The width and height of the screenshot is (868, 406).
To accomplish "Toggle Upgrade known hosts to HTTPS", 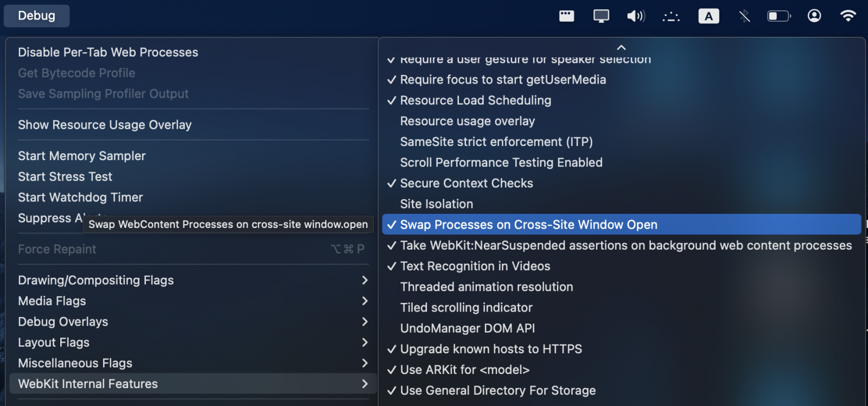I will [491, 349].
